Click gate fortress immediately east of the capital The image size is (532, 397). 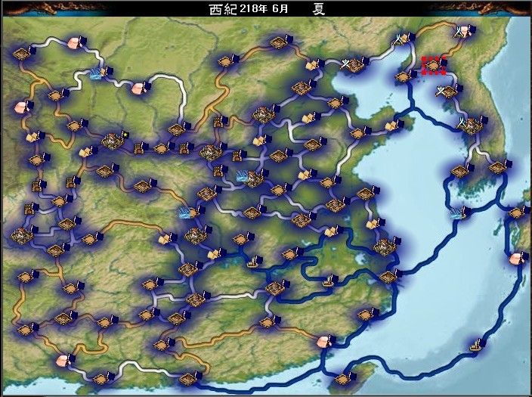pos(138,149)
